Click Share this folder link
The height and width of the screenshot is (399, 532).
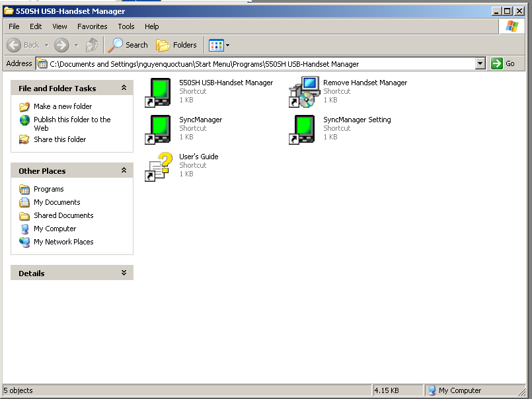click(x=59, y=139)
